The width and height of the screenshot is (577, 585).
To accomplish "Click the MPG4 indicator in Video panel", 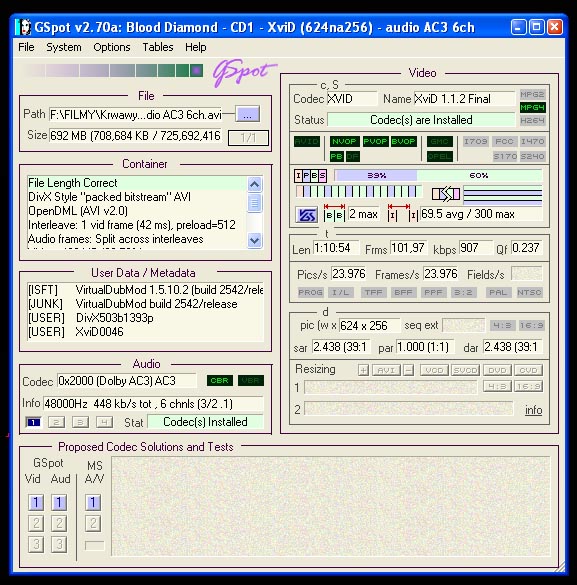I will coord(532,108).
